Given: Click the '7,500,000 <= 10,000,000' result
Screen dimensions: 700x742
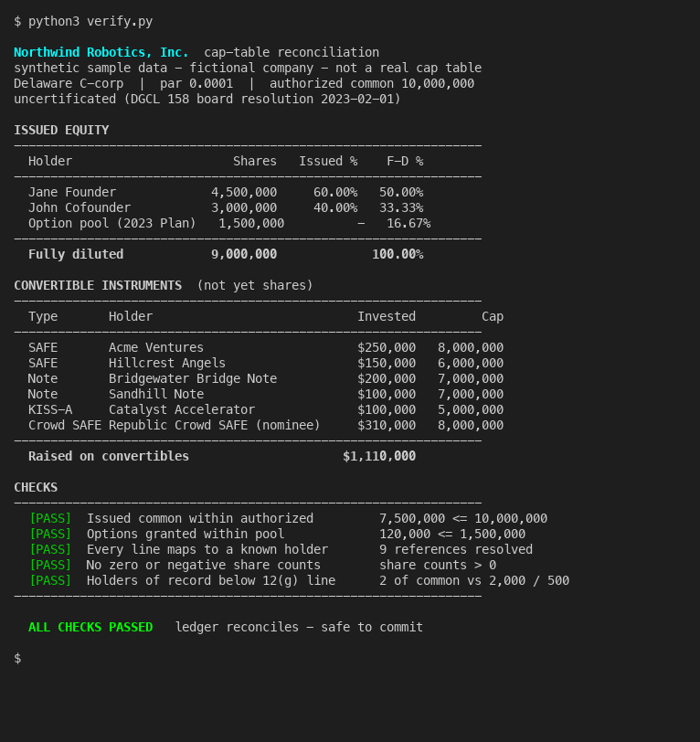Looking at the screenshot, I should pyautogui.click(x=463, y=519).
